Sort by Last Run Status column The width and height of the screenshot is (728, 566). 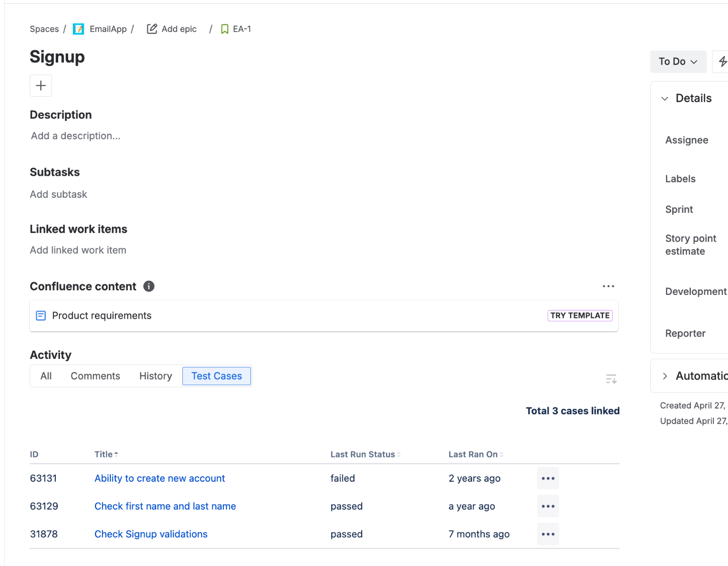pyautogui.click(x=365, y=454)
